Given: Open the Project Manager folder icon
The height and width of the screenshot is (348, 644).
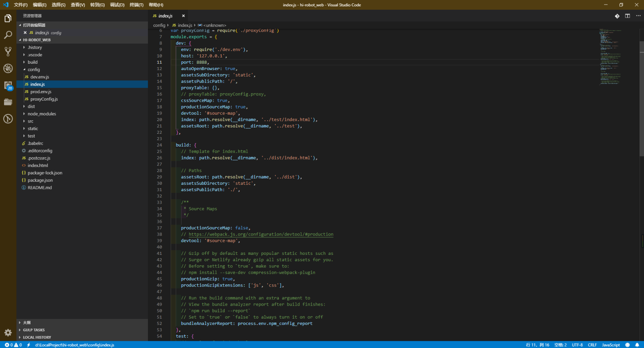Looking at the screenshot, I should click(x=8, y=102).
